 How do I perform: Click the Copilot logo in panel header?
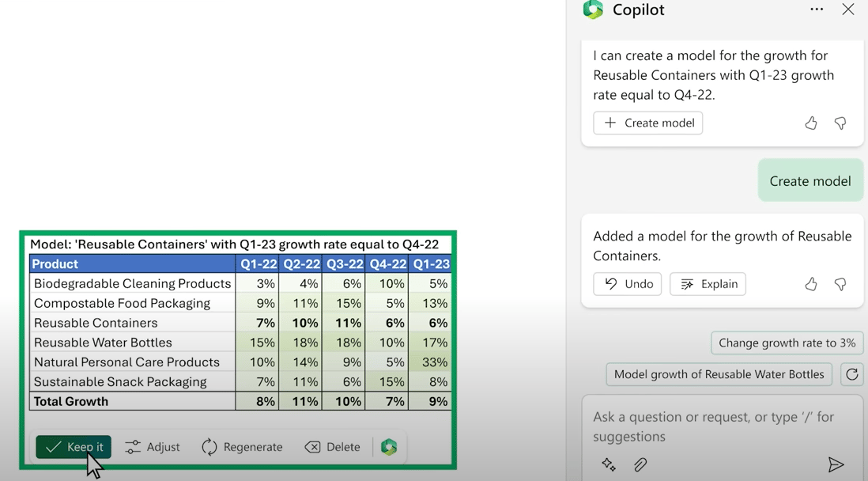point(593,9)
